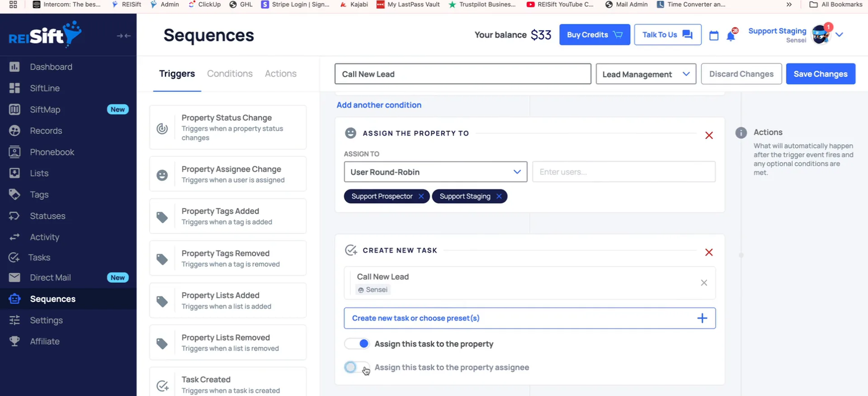
Task: Open the calendar icon in header
Action: (714, 35)
